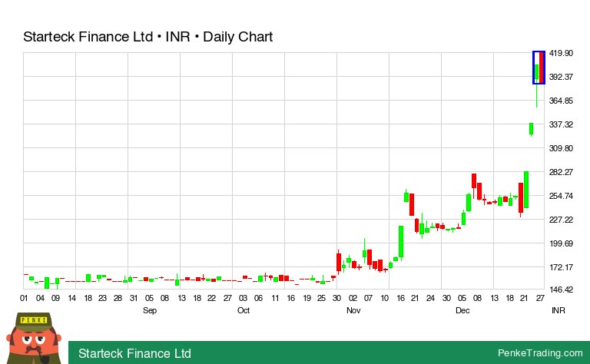Click the 25 date label on the time axis

tap(321, 298)
